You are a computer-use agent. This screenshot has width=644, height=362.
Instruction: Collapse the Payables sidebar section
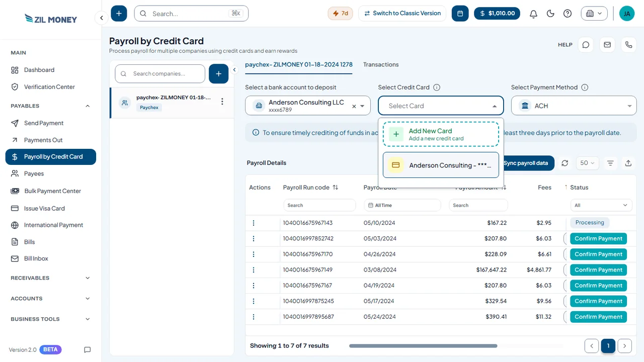(x=51, y=106)
